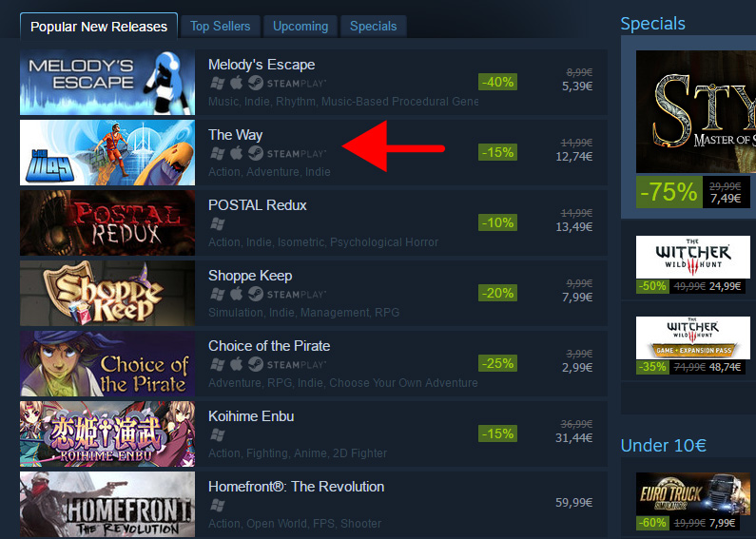Open the Under 10€ section link
756x539 pixels.
pyautogui.click(x=664, y=445)
